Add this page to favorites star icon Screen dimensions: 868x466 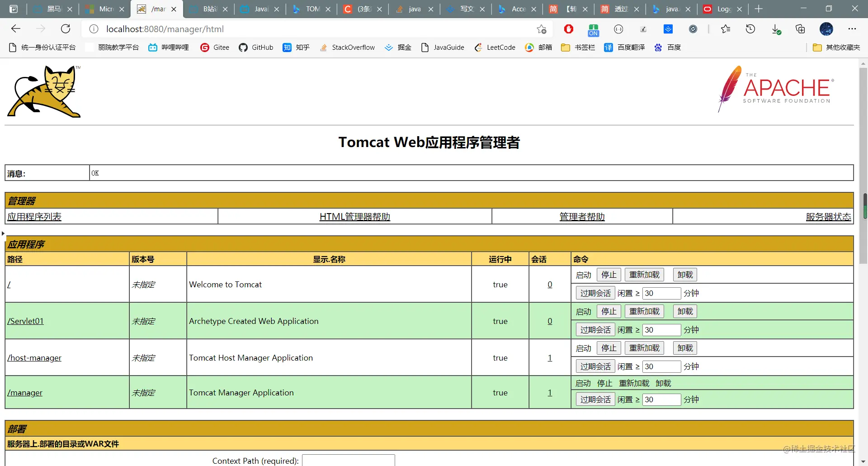[x=542, y=29]
